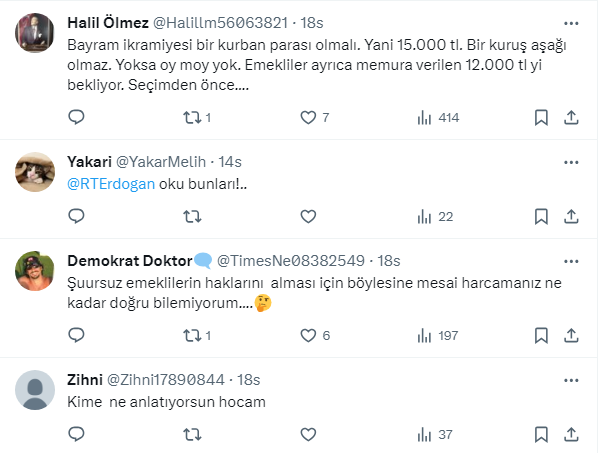Viewport: 601px width, 453px height.
Task: Reply to Demokrat Doktor's tweet
Action: (x=76, y=336)
